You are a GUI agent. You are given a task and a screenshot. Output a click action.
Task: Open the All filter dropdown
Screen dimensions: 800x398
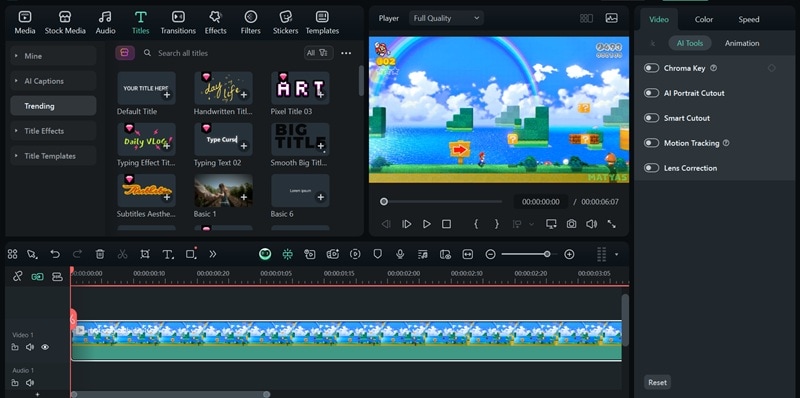tap(318, 53)
